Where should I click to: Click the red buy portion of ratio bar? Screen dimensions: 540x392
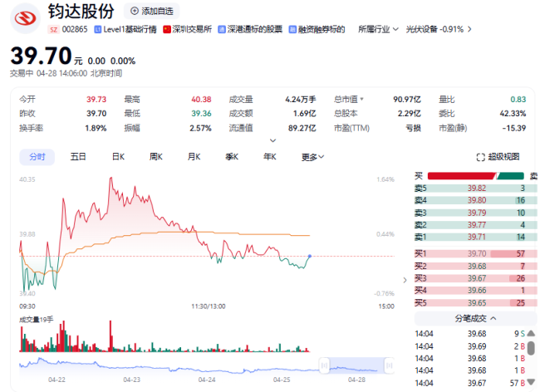(461, 176)
